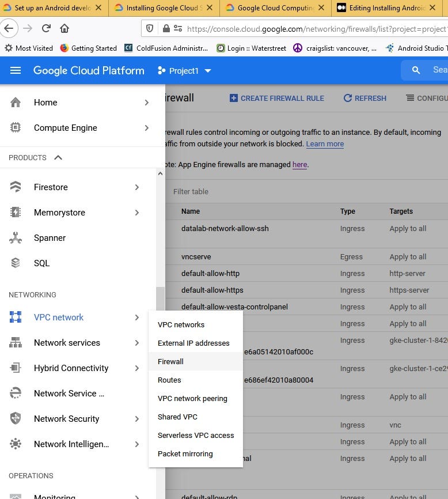
Task: Click the Hybrid Connectivity icon
Action: [x=16, y=368]
